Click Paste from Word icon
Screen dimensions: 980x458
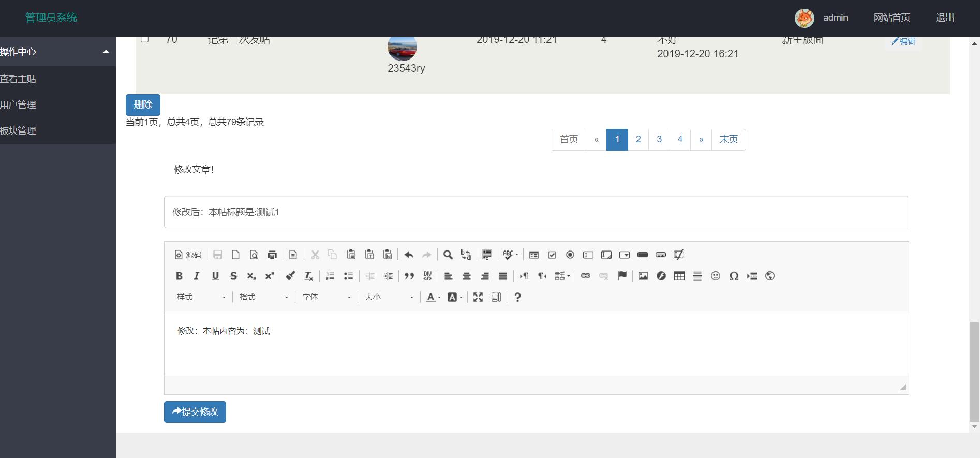(x=387, y=255)
